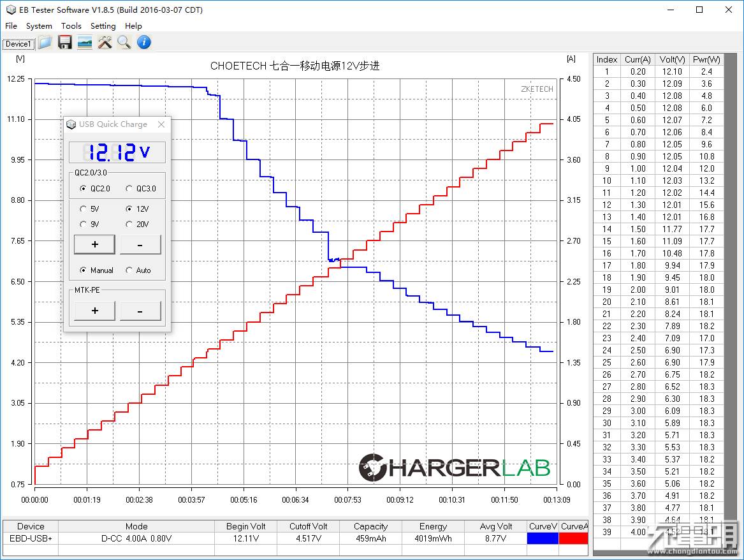This screenshot has height=560, width=744.
Task: Open the settings wrench tools icon
Action: (105, 43)
